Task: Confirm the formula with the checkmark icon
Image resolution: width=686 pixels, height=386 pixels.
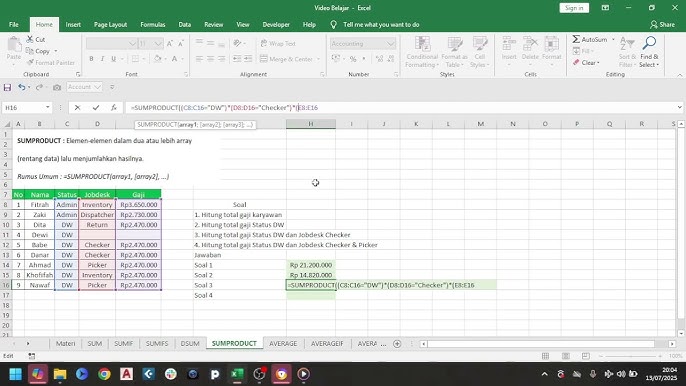Action: point(95,108)
